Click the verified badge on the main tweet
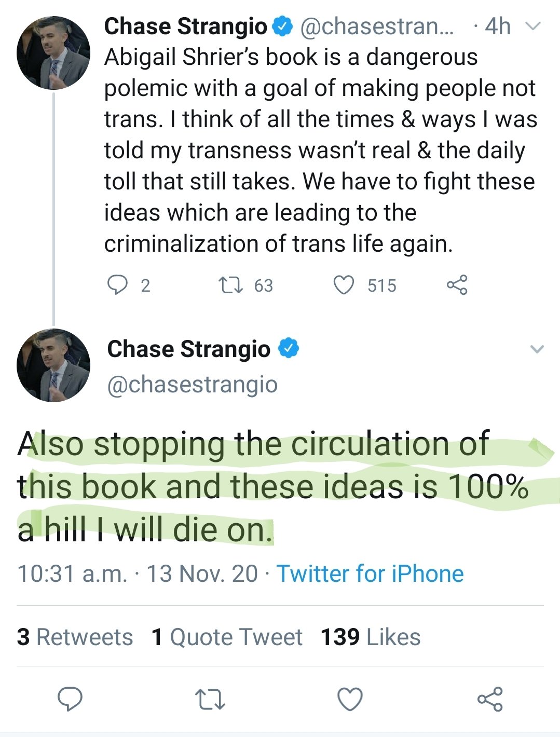 (x=289, y=349)
